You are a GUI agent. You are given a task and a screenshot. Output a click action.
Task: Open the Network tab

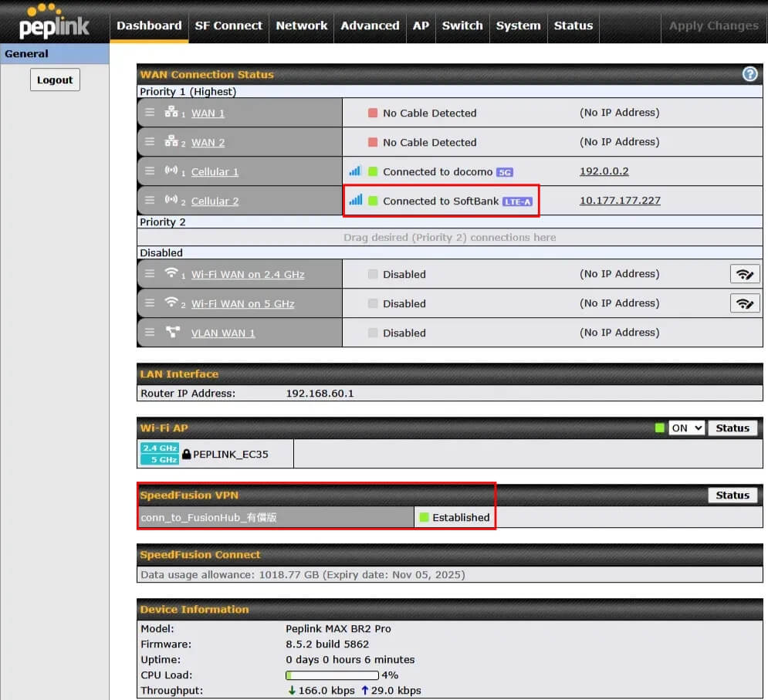tap(301, 25)
